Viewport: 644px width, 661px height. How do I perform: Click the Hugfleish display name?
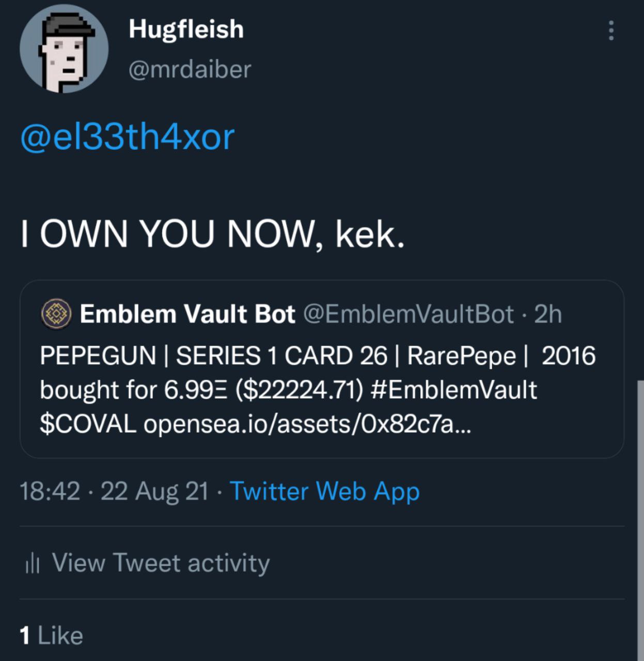click(186, 29)
